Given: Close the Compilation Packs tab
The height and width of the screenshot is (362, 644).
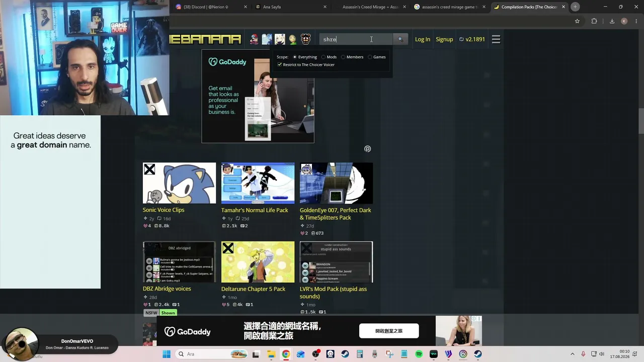Looking at the screenshot, I should pos(563,7).
